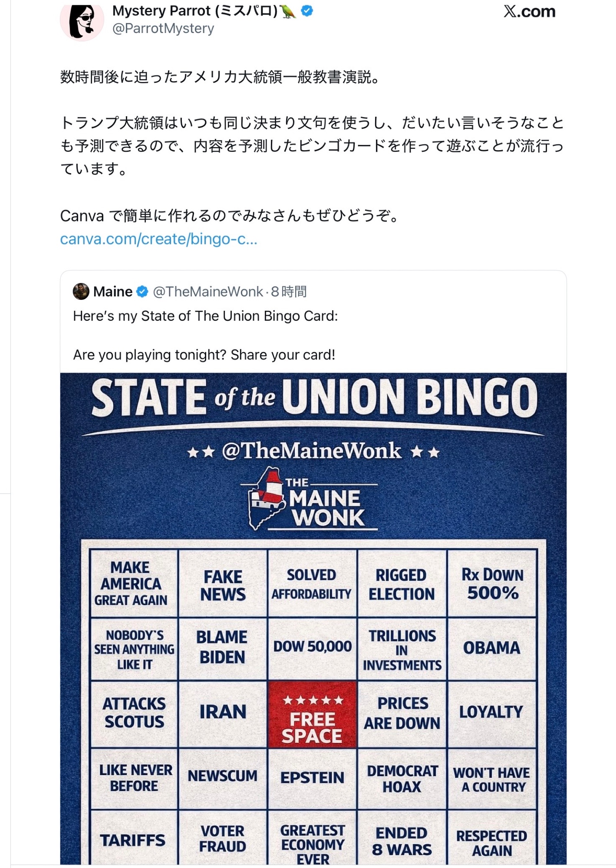Click the X.com logo

529,12
